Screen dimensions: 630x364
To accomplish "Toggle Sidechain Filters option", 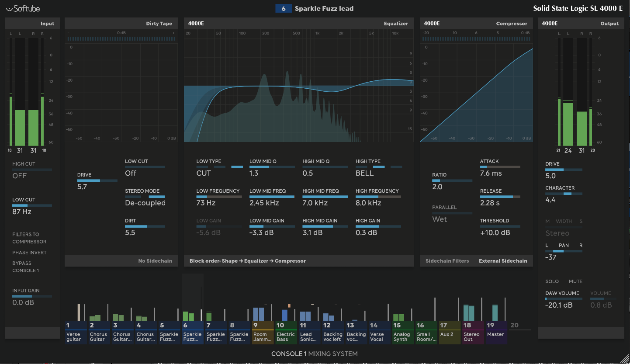I will pos(447,261).
